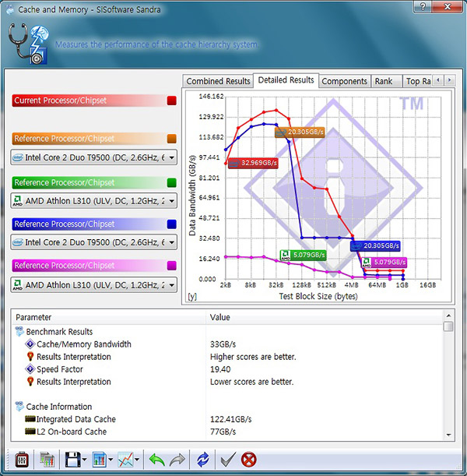467x476 pixels.
Task: Click the results list scroll up arrow
Action: pos(448,316)
